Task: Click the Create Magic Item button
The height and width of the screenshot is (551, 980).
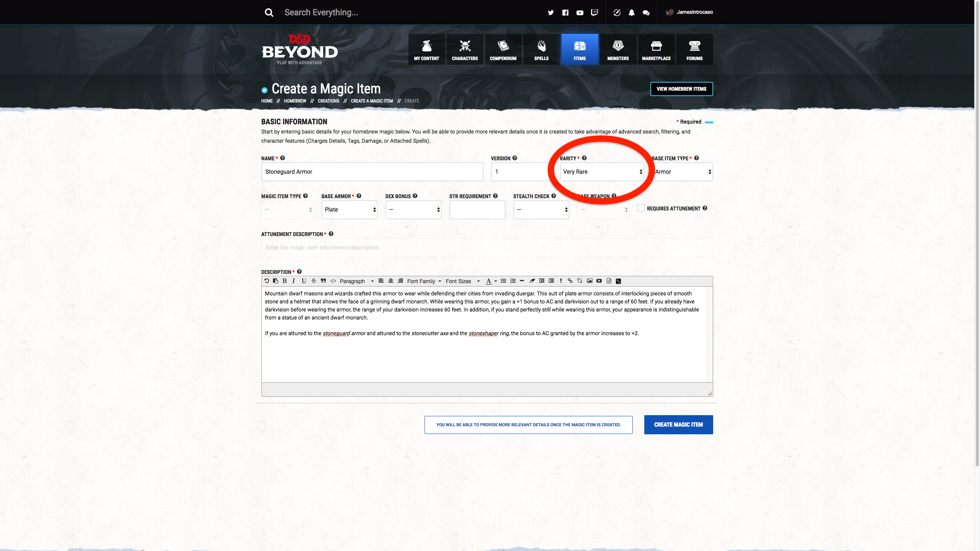Action: [x=678, y=425]
